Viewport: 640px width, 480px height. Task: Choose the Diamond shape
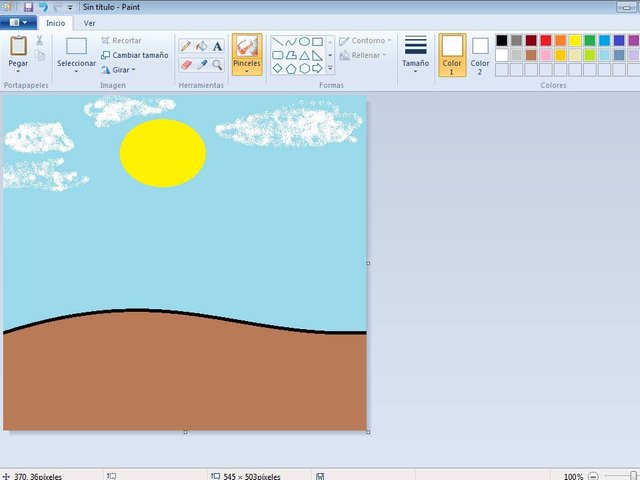click(278, 68)
